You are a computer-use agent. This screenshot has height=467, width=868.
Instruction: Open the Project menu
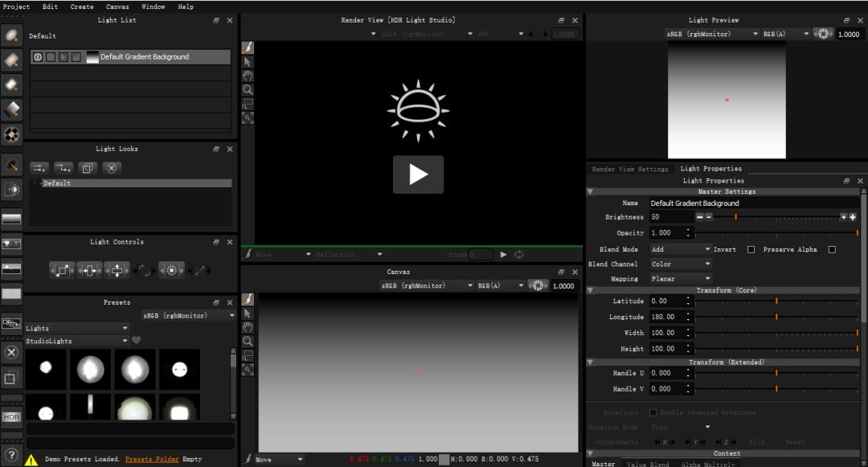(x=15, y=6)
